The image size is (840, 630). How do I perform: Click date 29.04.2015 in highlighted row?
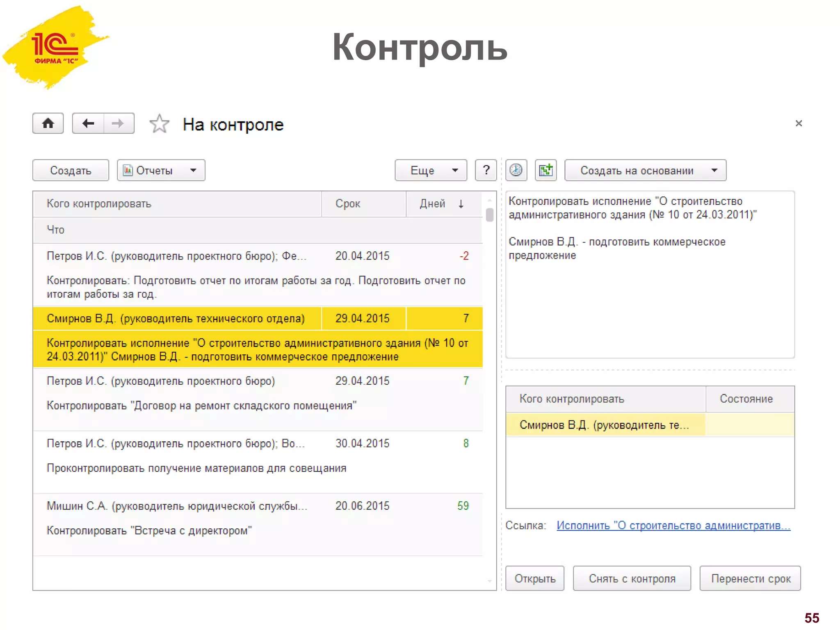(363, 319)
